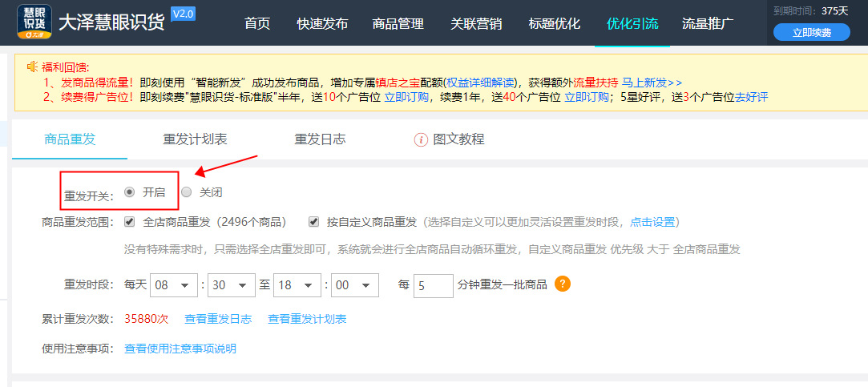The image size is (868, 387).
Task: Open the 关联营销 menu item
Action: point(476,24)
